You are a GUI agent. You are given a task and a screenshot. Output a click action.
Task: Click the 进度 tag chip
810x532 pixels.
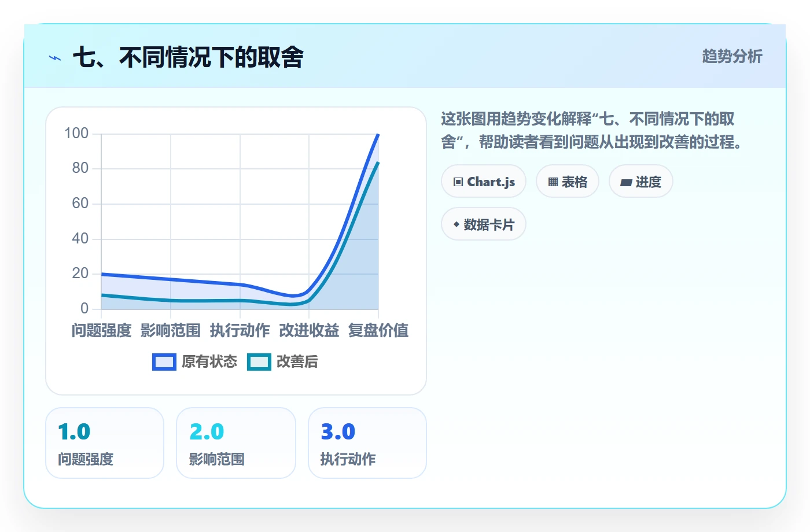(640, 182)
